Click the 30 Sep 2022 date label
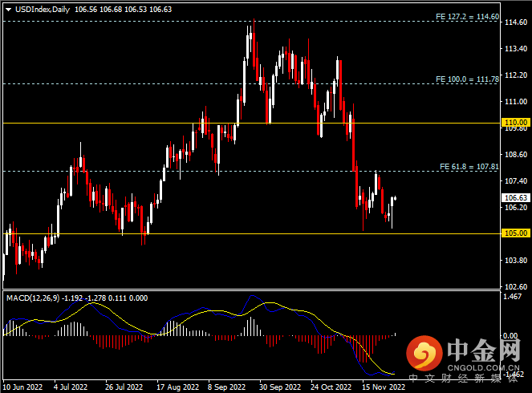 280,386
